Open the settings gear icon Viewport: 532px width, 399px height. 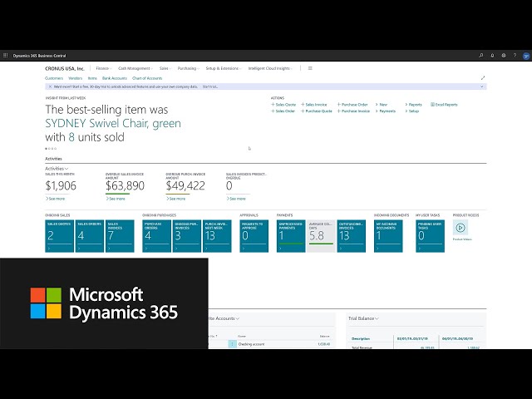(504, 56)
